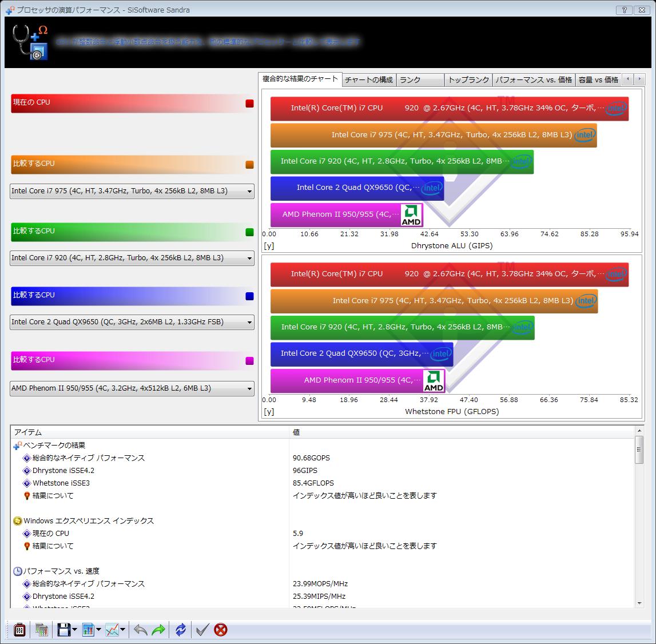Click the Windows エクスペリエンス インデックス icon

pos(18,521)
